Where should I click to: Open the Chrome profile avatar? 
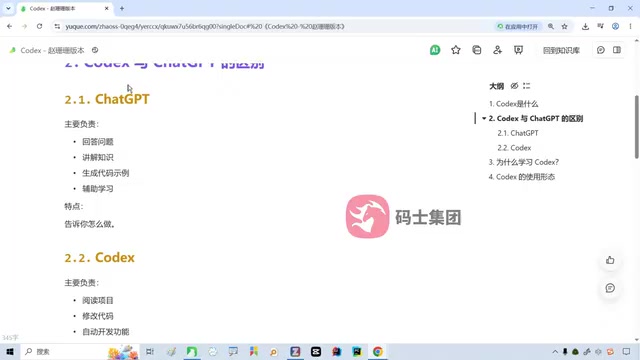[x=615, y=27]
